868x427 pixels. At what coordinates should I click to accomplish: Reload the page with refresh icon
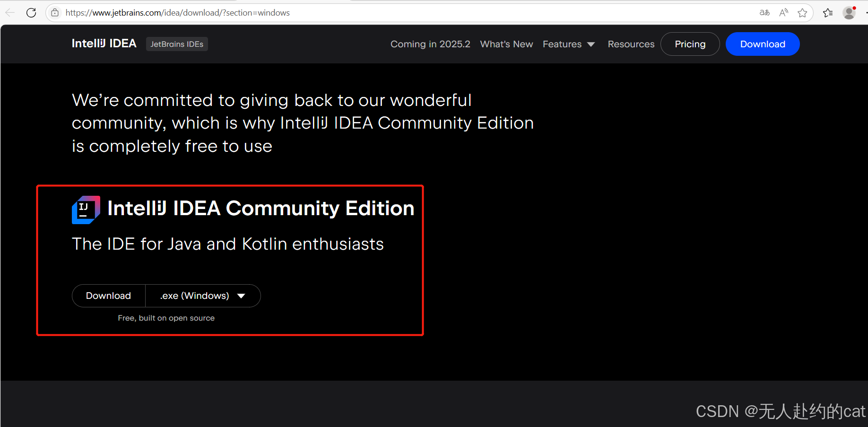[x=31, y=13]
